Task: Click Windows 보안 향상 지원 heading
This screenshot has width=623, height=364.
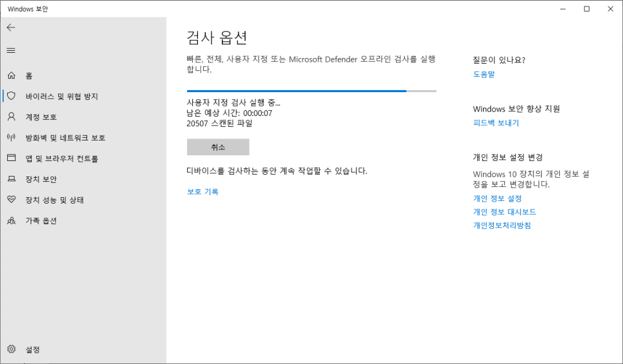Action: click(517, 109)
